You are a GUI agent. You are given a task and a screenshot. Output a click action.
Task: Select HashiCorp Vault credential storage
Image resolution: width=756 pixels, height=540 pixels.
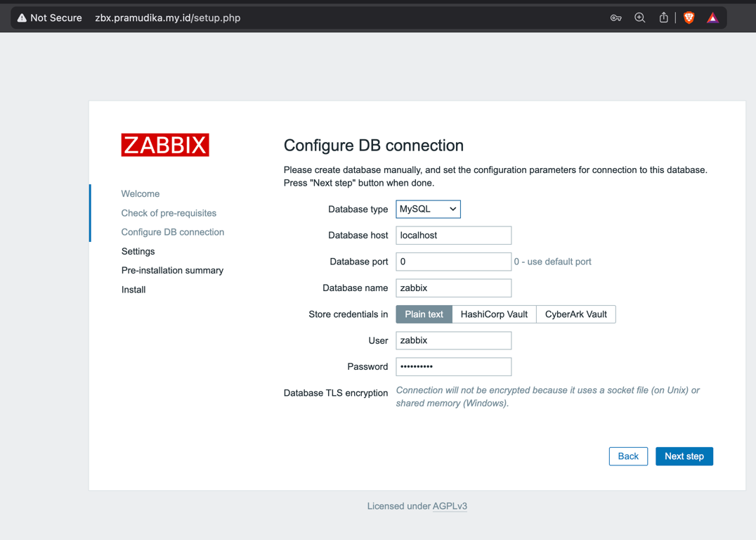(494, 314)
